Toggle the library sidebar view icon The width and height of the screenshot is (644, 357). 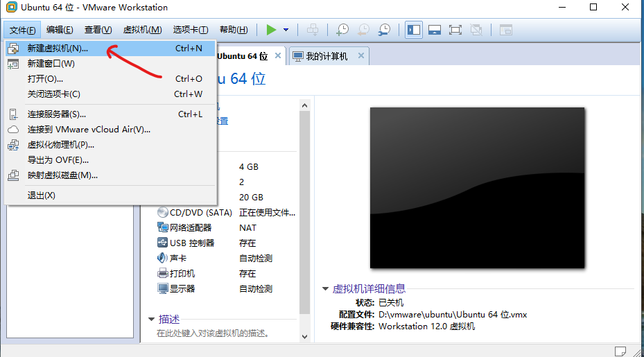(414, 30)
